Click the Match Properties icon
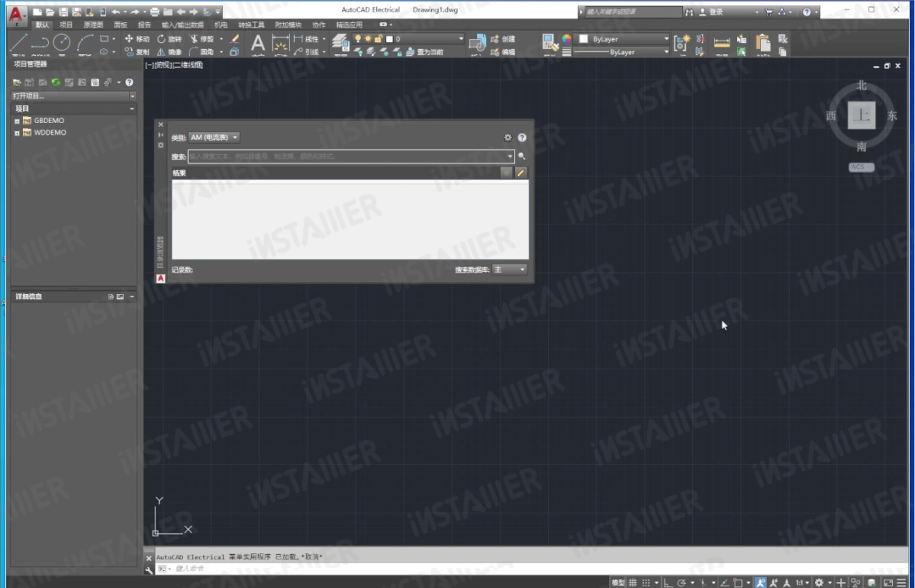 coord(549,42)
